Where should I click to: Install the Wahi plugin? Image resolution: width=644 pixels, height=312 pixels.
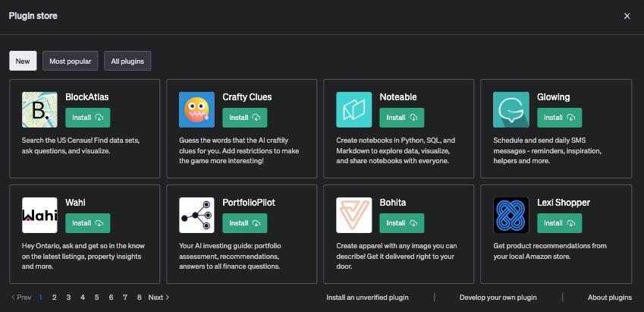[88, 223]
